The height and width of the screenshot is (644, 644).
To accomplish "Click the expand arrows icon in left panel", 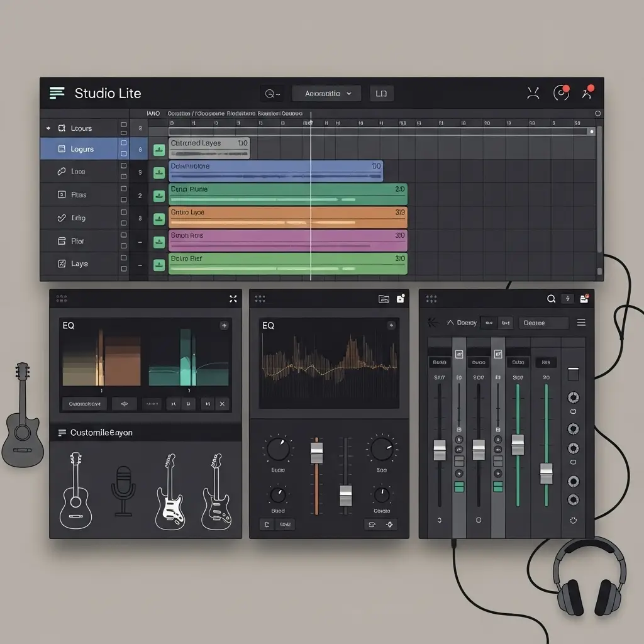I will click(233, 299).
